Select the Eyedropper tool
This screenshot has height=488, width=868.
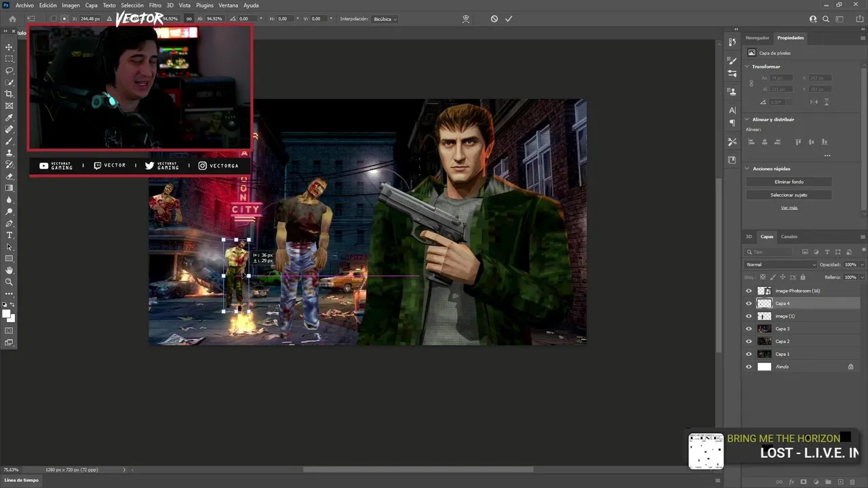tap(9, 118)
